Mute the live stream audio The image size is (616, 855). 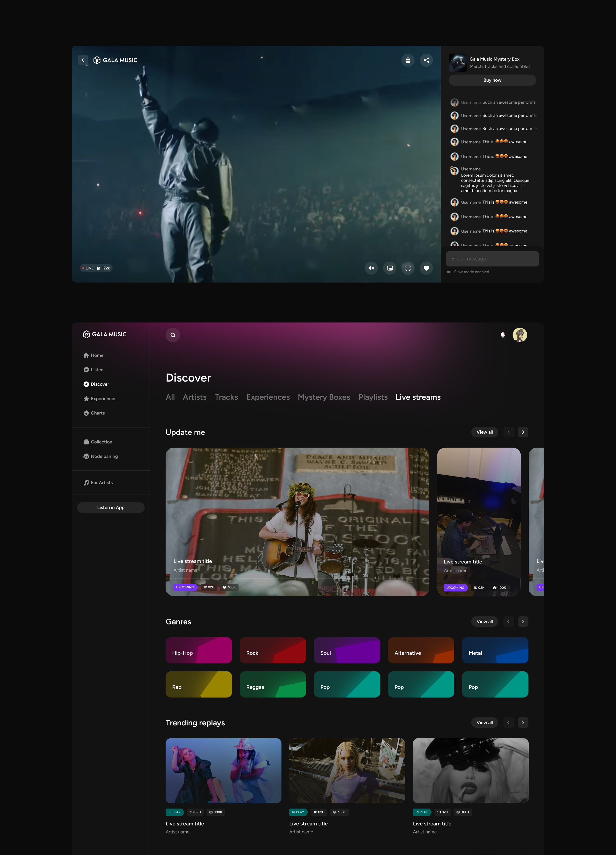pos(371,268)
